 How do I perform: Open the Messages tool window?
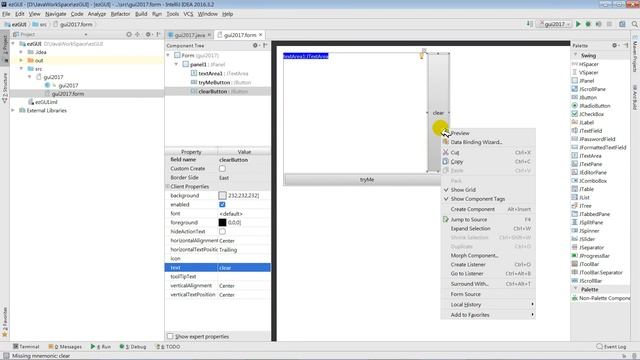[x=65, y=347]
